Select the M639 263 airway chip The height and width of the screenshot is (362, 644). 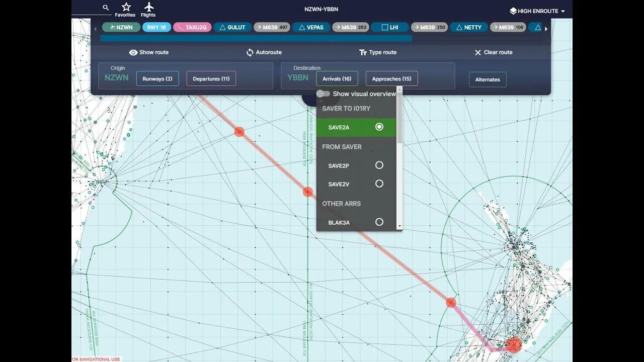[x=351, y=27]
